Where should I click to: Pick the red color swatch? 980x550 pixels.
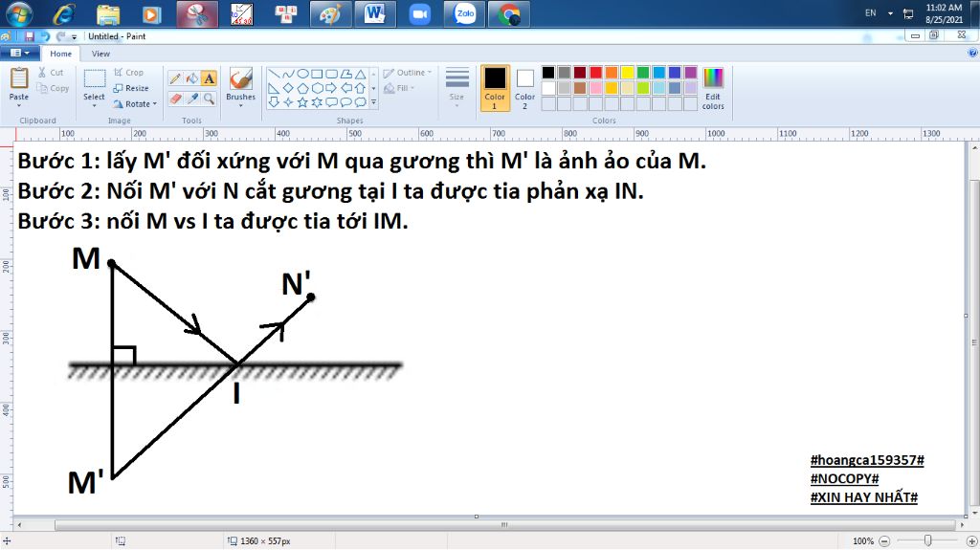tap(595, 73)
